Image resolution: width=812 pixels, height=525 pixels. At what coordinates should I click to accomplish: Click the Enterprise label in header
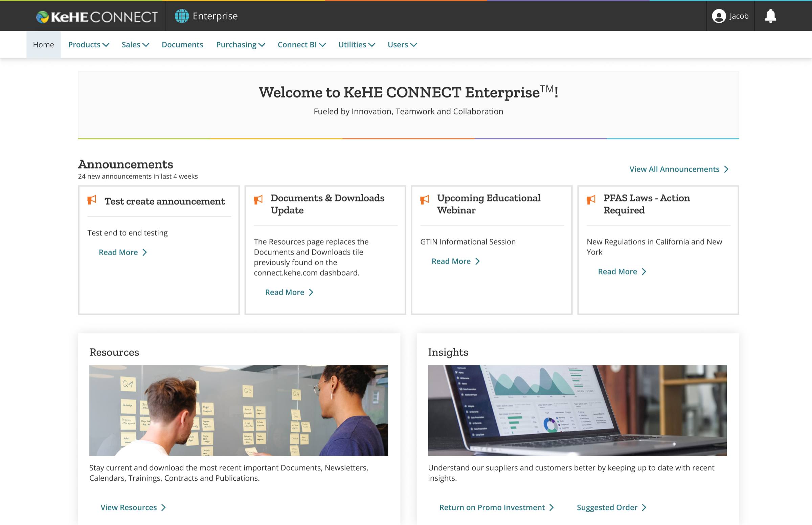click(215, 16)
